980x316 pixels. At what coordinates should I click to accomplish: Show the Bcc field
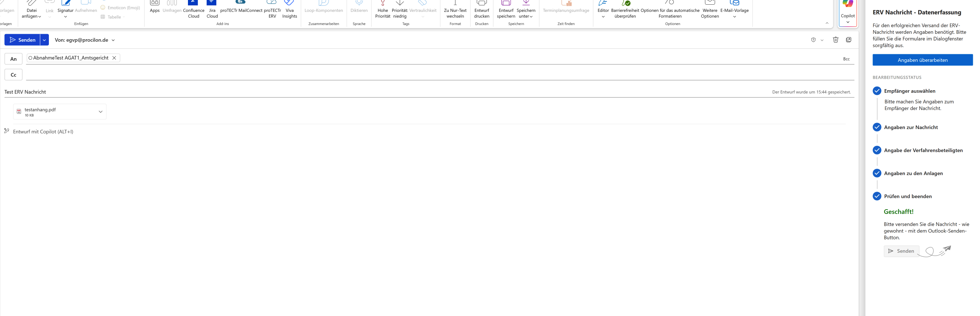846,59
